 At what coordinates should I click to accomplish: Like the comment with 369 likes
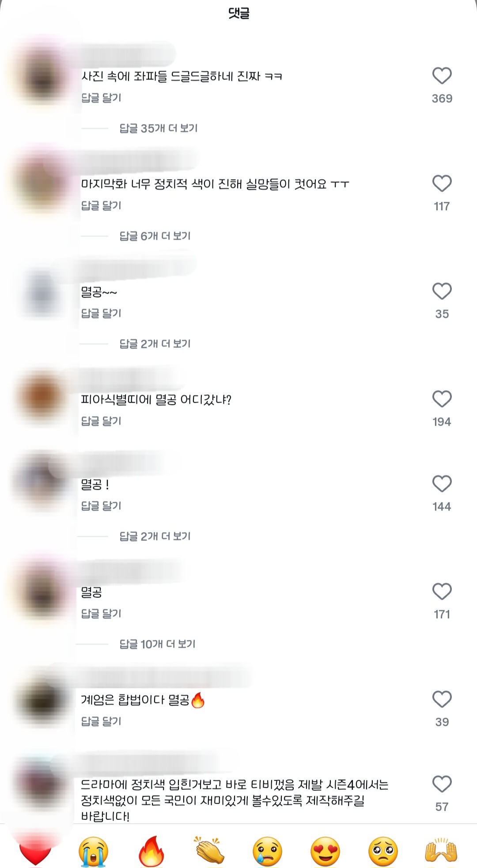click(x=442, y=76)
